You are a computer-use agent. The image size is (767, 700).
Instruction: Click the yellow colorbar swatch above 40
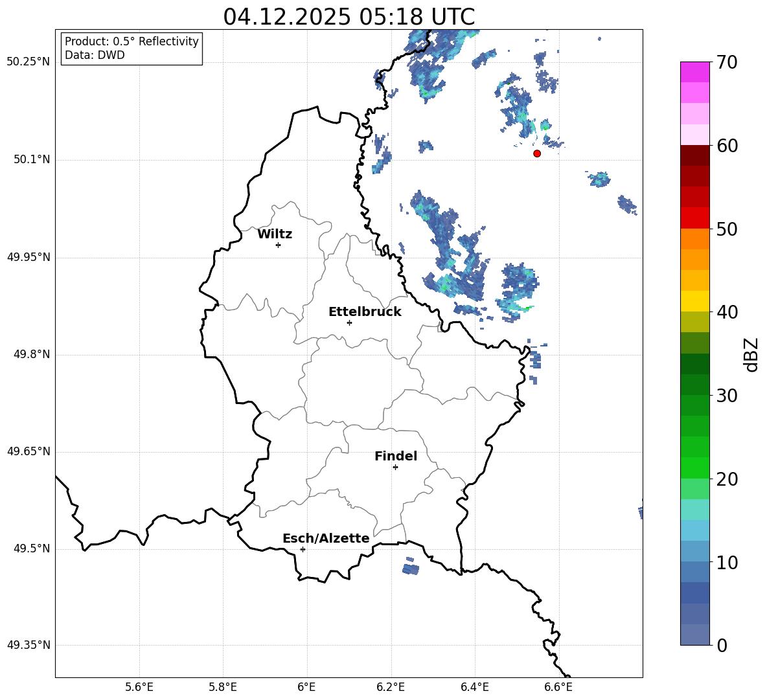coord(694,301)
